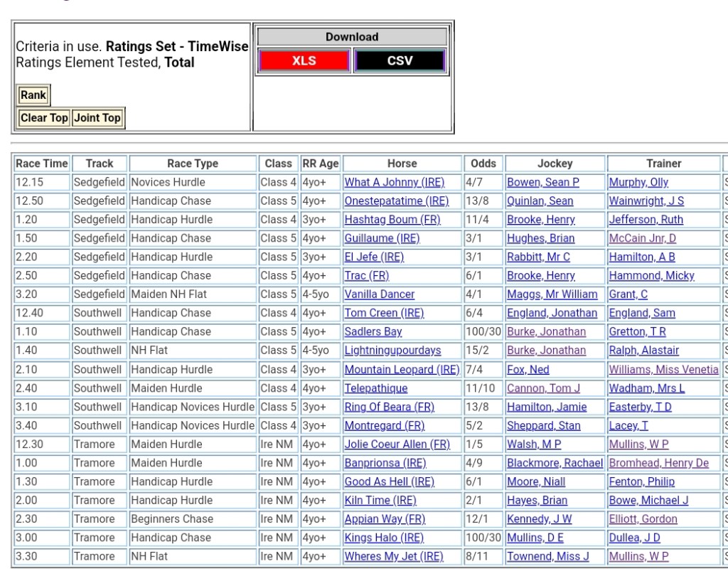728x576 pixels.
Task: Open horse What A Johnny (IRE)
Action: (x=394, y=183)
